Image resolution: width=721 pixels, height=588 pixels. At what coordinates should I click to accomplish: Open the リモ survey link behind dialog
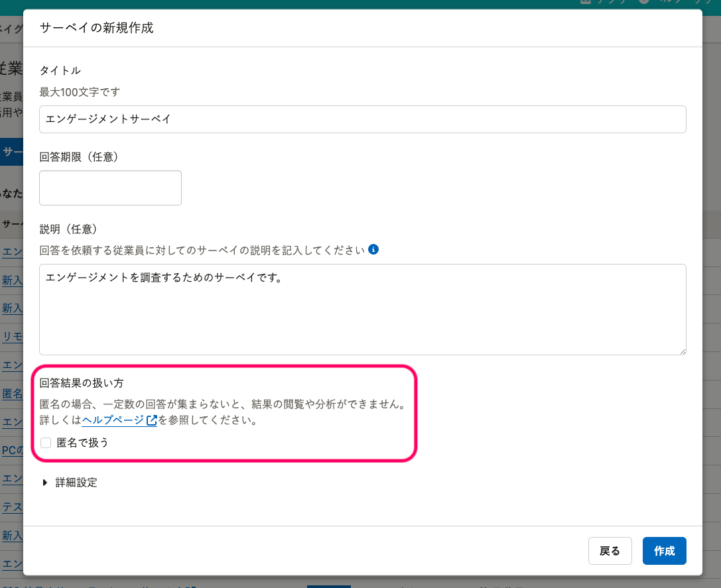coord(12,336)
